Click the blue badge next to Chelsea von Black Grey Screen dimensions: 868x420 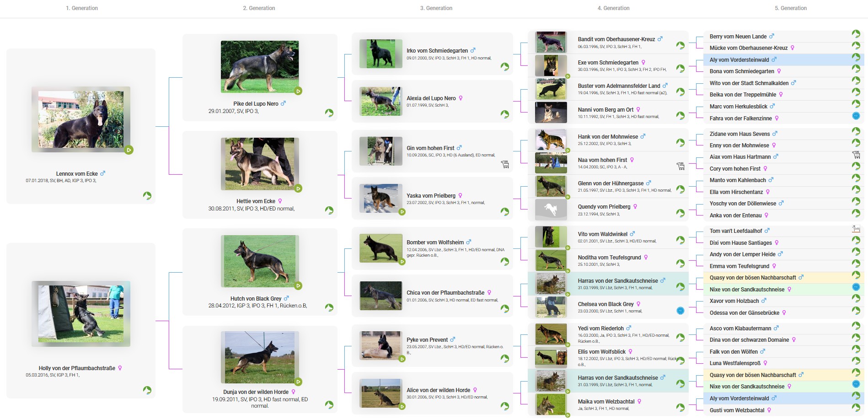pyautogui.click(x=680, y=311)
